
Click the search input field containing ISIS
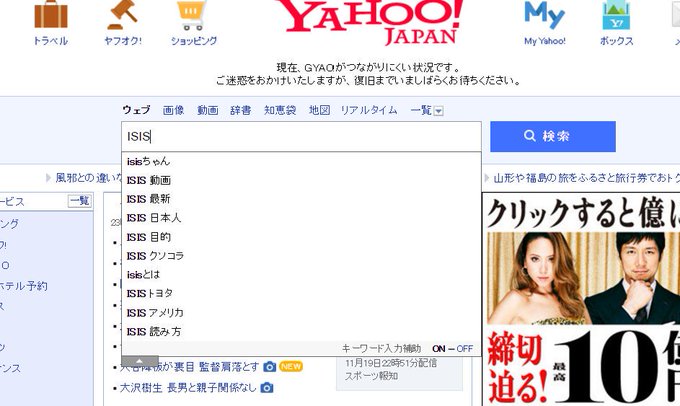click(x=301, y=137)
